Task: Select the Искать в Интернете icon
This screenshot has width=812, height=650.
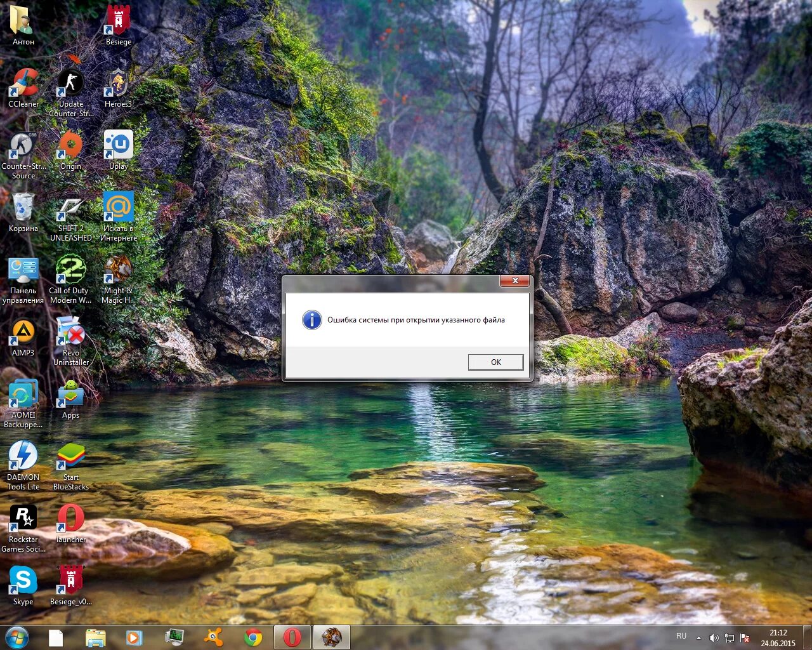Action: 119,217
